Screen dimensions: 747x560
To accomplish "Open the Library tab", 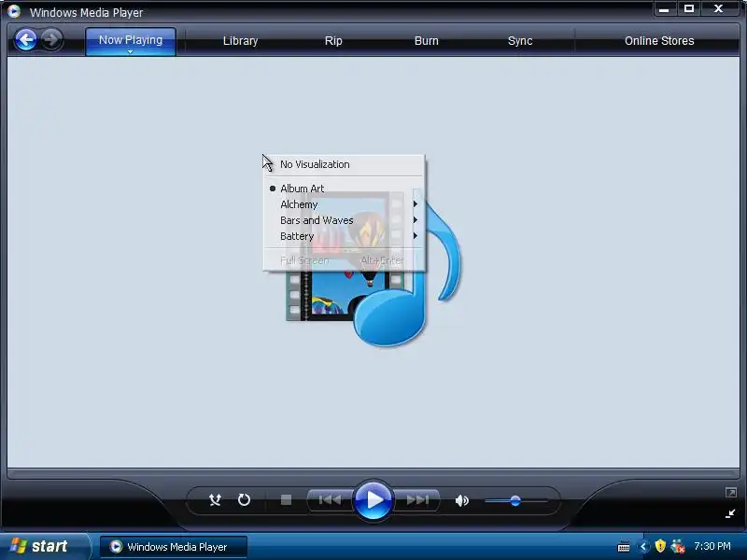I will (240, 41).
